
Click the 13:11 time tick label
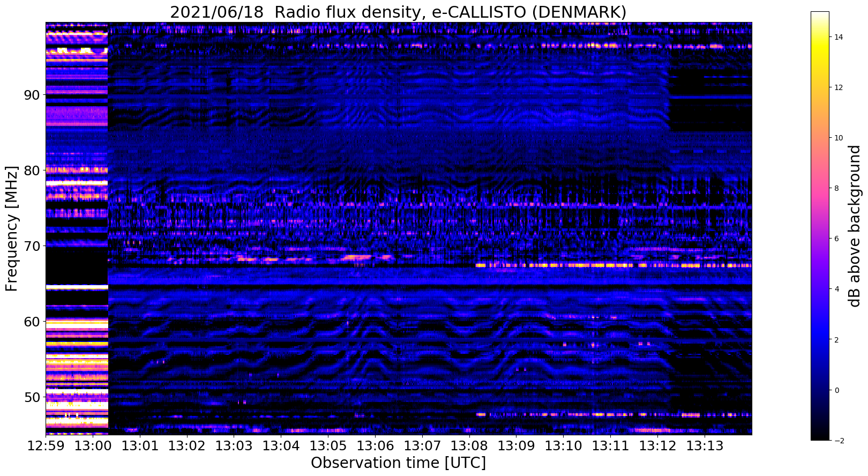pyautogui.click(x=610, y=445)
